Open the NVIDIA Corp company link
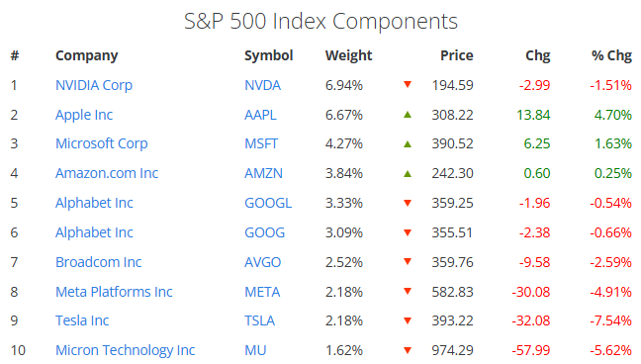The image size is (641, 364). point(94,85)
